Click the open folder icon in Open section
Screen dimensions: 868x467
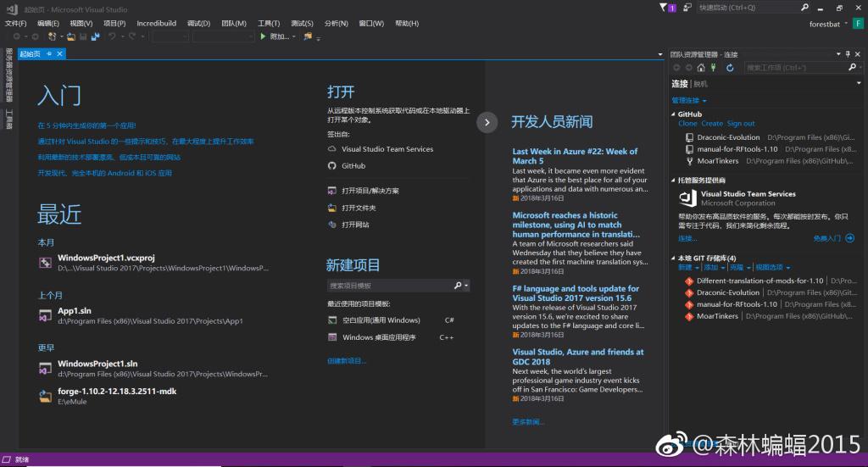click(331, 208)
